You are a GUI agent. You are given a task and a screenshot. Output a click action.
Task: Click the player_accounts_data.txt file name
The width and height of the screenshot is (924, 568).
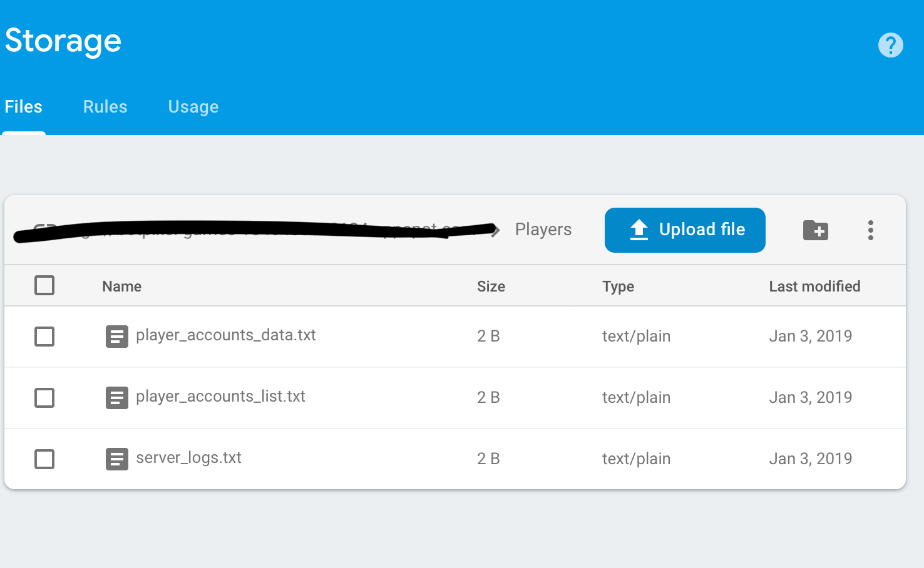(x=225, y=335)
